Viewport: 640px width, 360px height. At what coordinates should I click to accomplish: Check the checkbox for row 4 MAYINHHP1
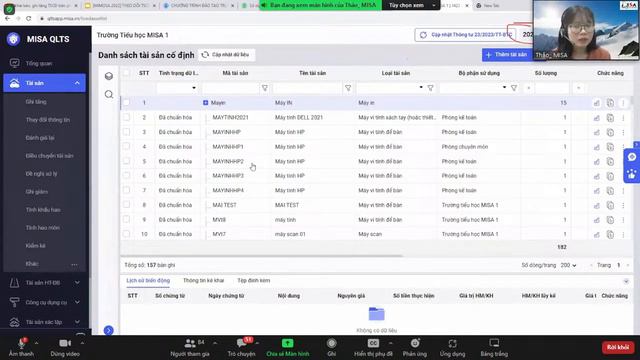[127, 146]
